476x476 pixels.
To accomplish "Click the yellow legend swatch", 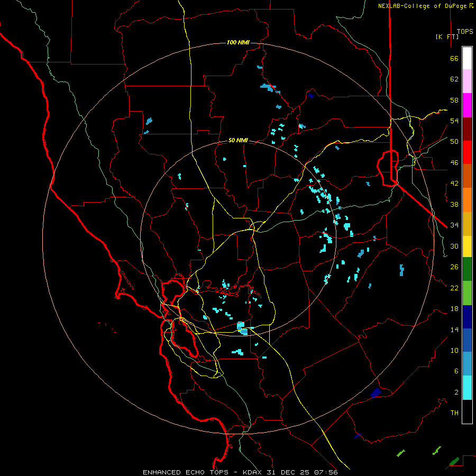I will 467,246.
